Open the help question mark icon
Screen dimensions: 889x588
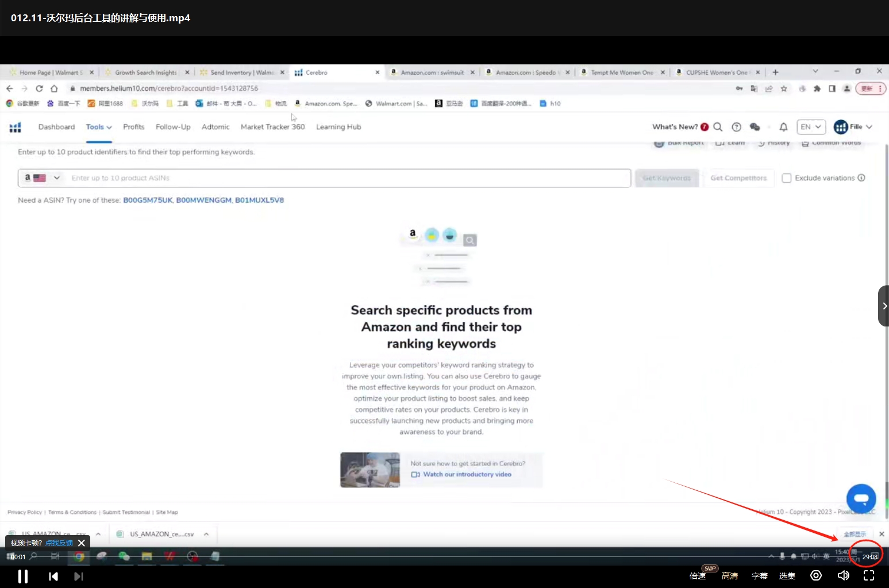click(736, 127)
